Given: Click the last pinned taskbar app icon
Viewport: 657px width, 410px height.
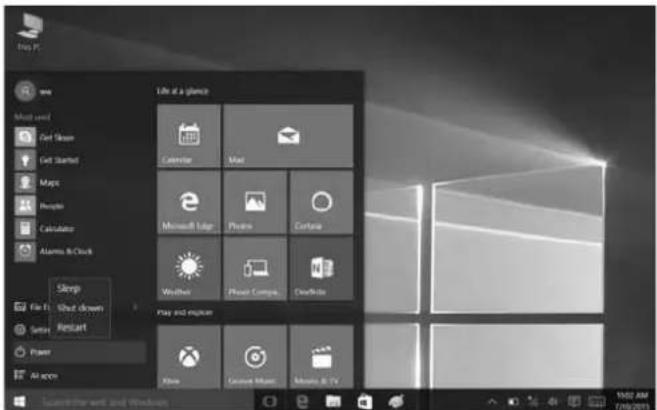Looking at the screenshot, I should [x=396, y=402].
